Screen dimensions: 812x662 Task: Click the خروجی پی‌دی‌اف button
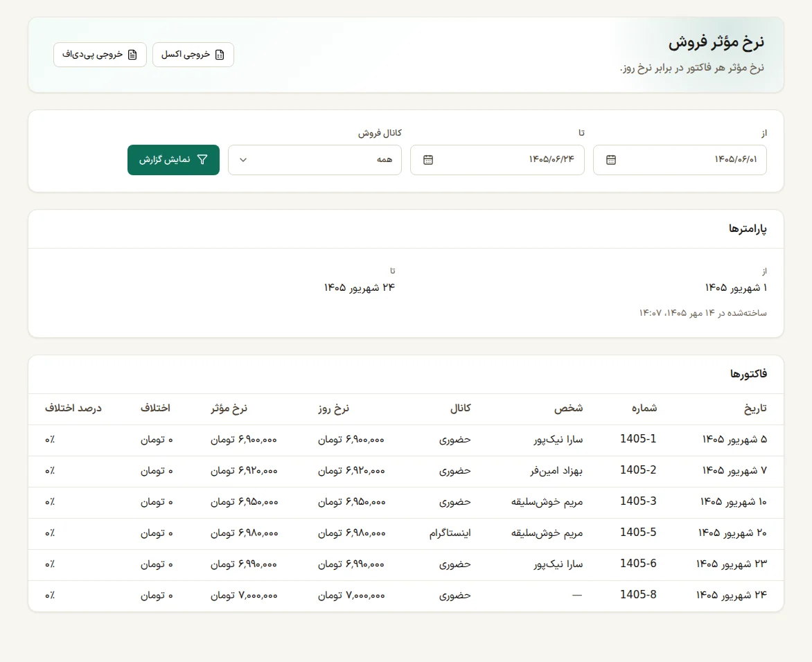point(100,55)
